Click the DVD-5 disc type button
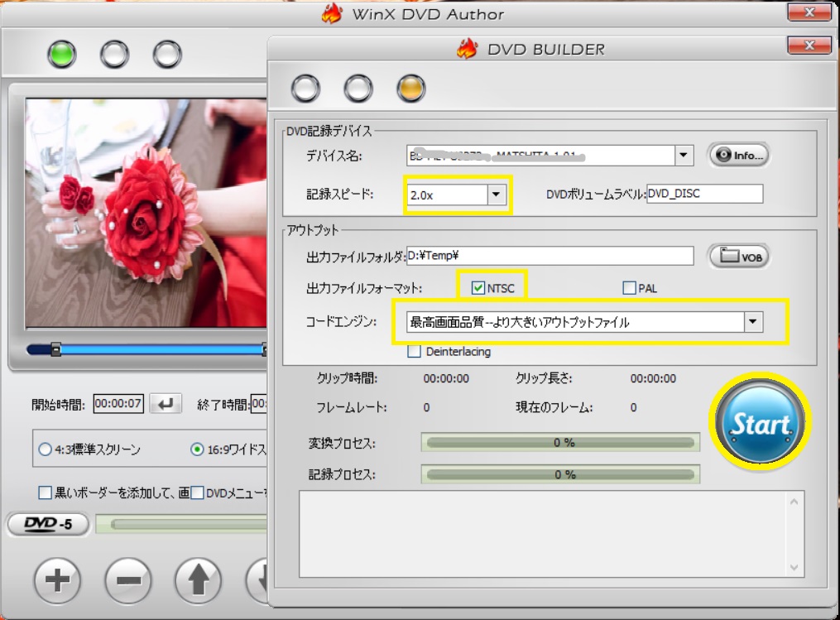Screen dimensions: 840x620 (x=48, y=523)
